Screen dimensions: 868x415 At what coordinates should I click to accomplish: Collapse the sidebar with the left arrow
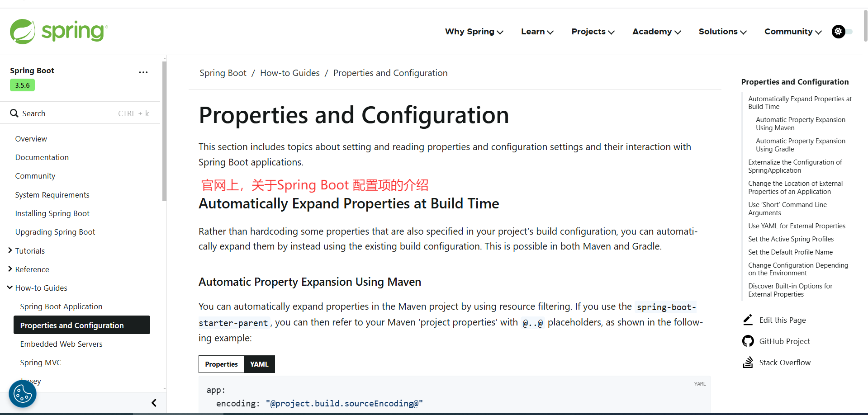click(x=154, y=403)
